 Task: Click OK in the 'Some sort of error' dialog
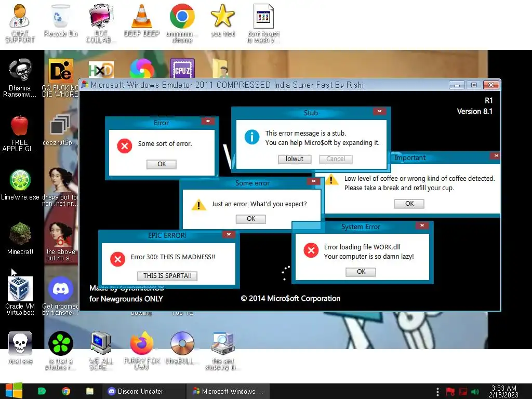[x=162, y=164]
